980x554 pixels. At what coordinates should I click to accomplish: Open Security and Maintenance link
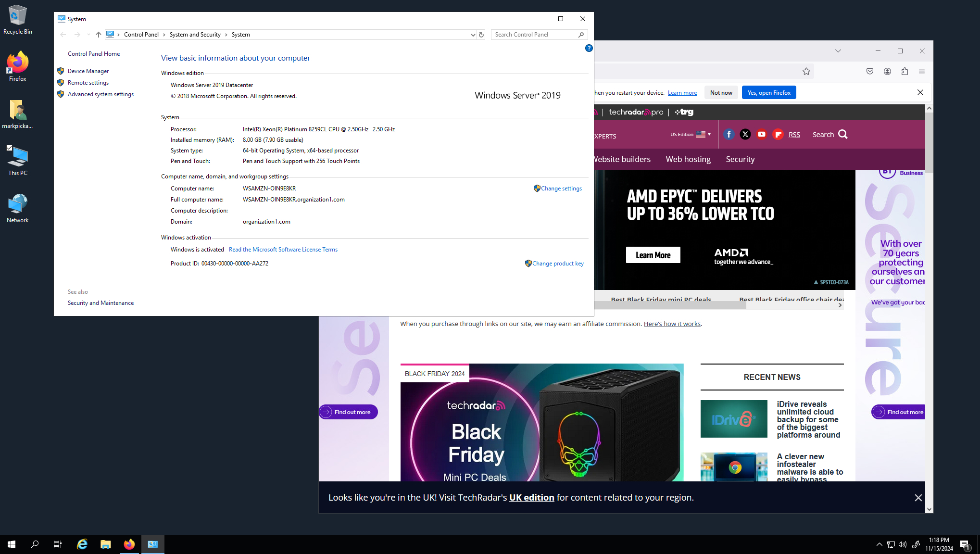point(100,302)
